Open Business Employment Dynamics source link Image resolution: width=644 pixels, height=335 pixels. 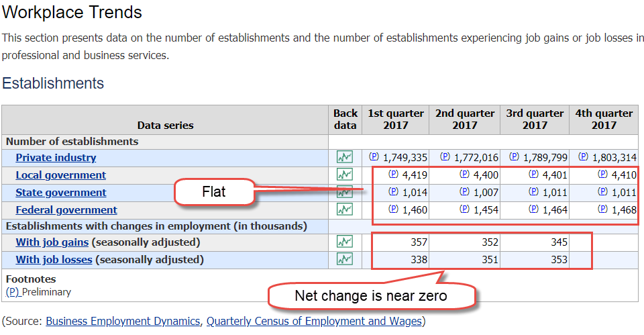point(123,322)
